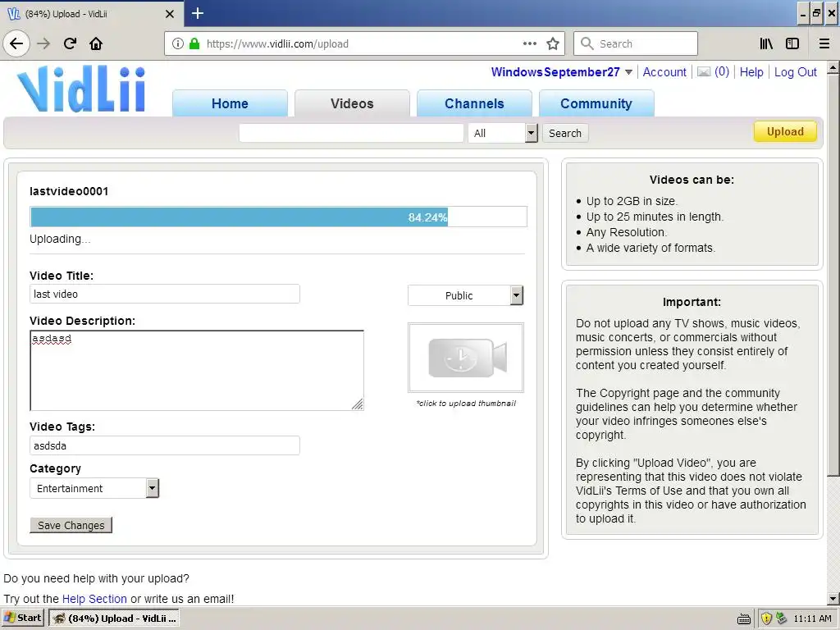Open the Channels navigation tab
The image size is (840, 630).
(474, 103)
